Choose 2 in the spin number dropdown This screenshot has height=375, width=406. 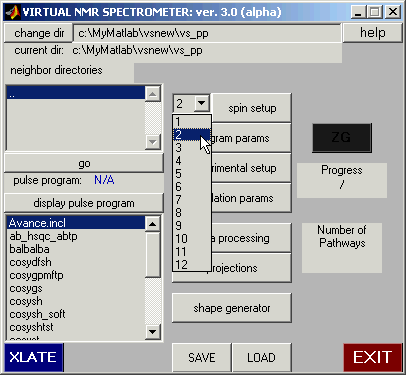192,135
